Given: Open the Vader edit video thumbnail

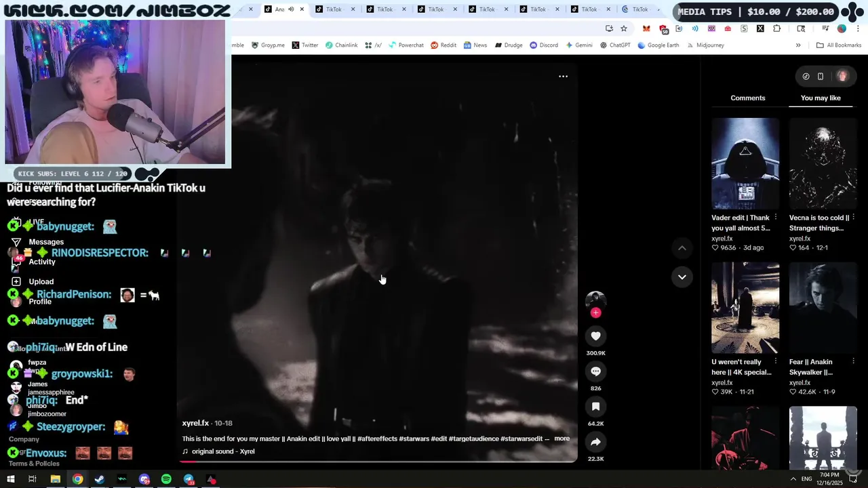Looking at the screenshot, I should (x=745, y=163).
